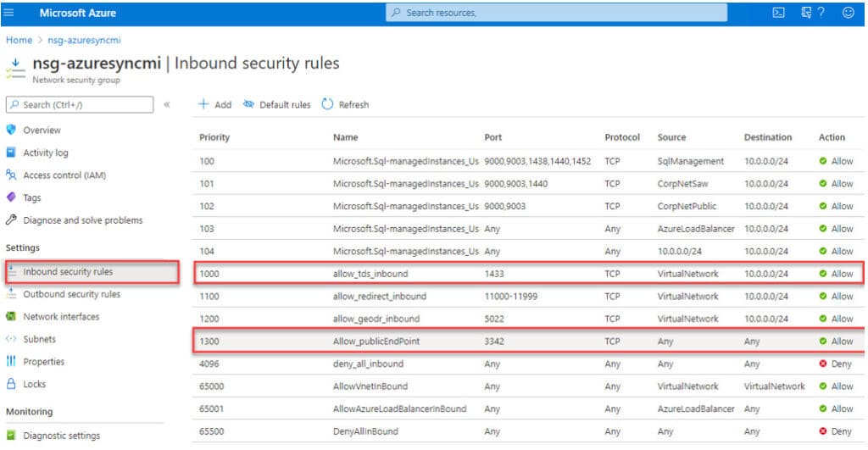This screenshot has height=450, width=868.
Task: Sort by the Action column header
Action: pos(832,137)
